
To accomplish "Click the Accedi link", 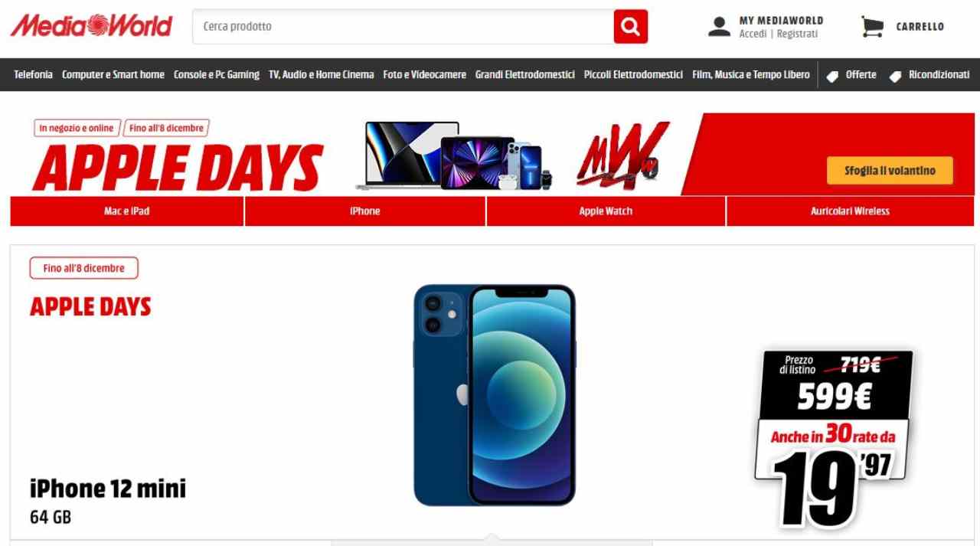I will [x=753, y=34].
